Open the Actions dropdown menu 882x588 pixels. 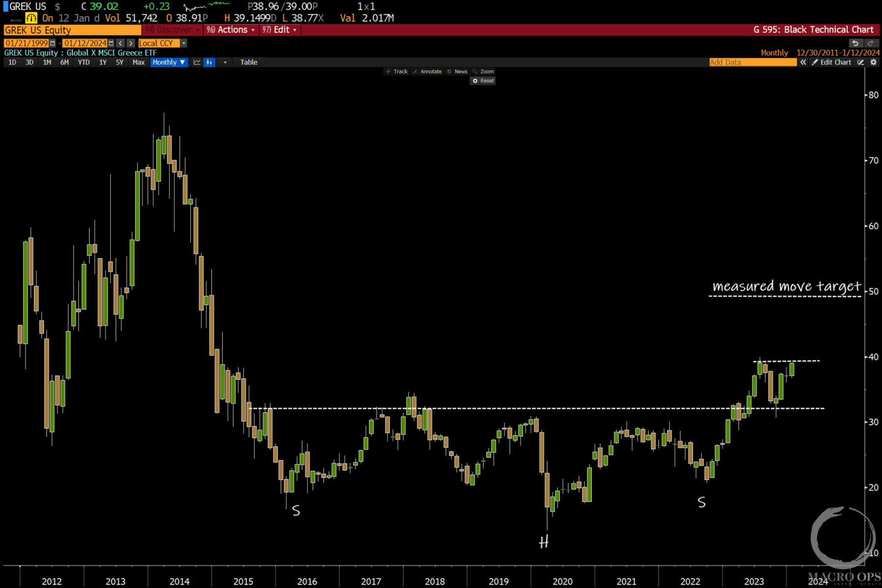231,30
